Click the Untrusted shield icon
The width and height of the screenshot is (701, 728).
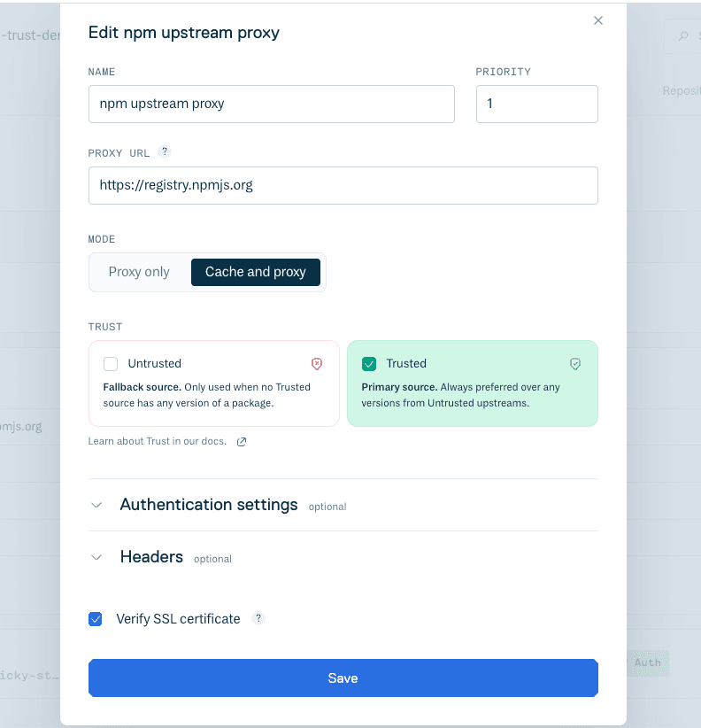[x=317, y=364]
